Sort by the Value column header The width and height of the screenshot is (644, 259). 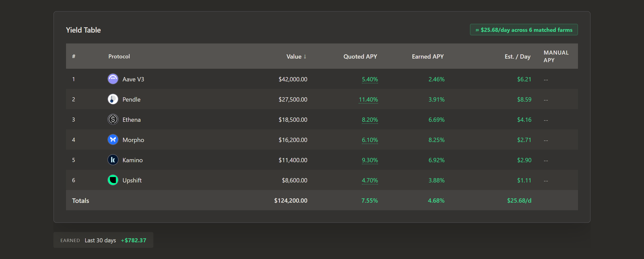296,56
